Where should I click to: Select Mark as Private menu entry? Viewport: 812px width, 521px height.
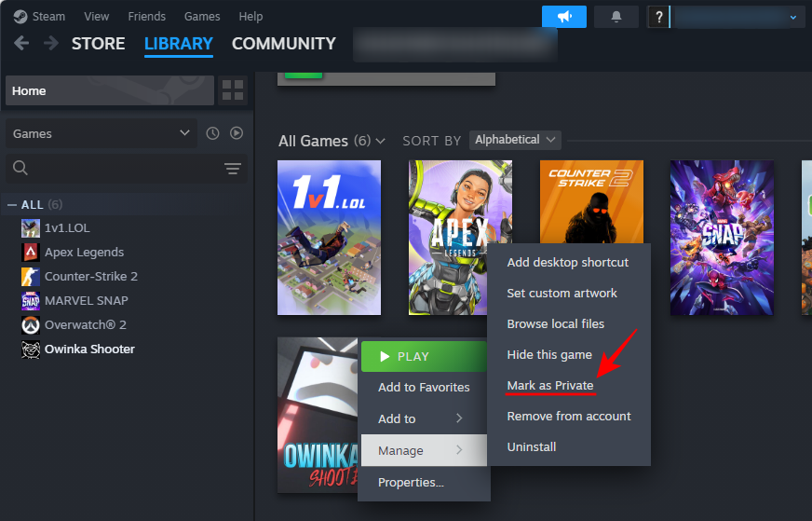[x=550, y=385]
